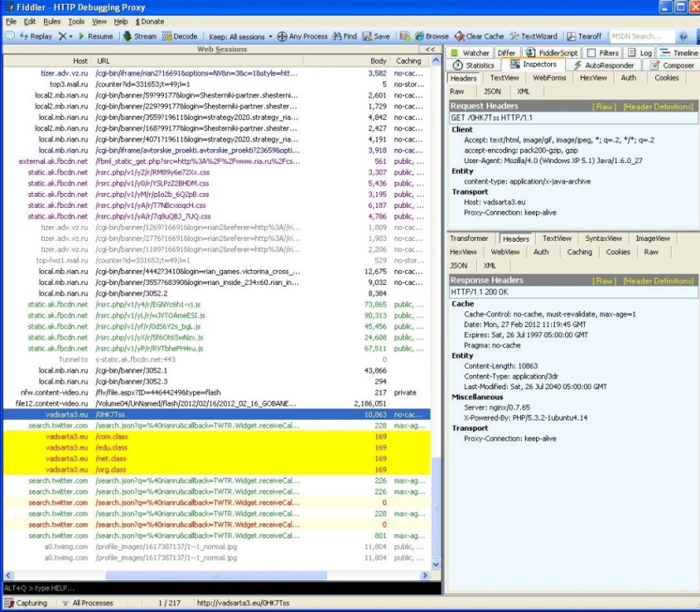700x612 pixels.
Task: Click the response Raw link
Action: pyautogui.click(x=603, y=281)
